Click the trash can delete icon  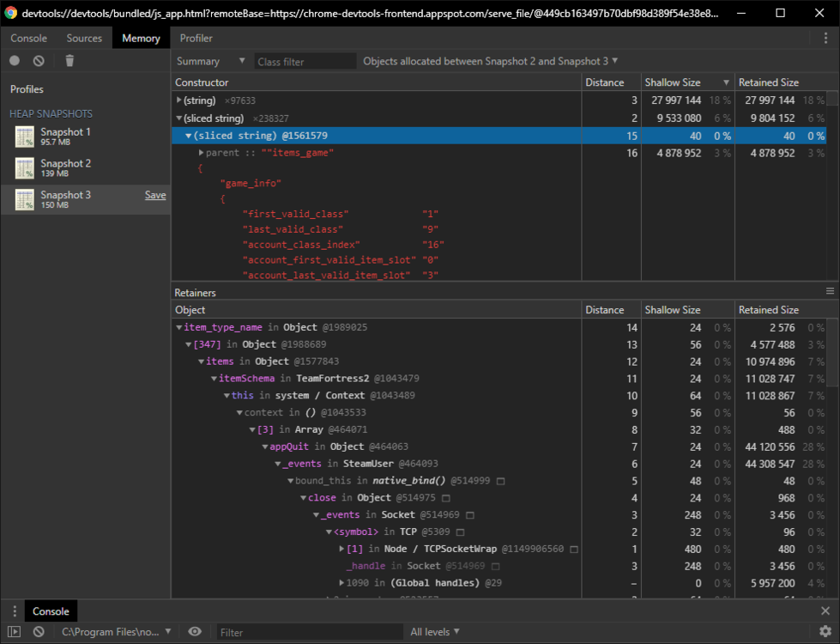point(69,61)
